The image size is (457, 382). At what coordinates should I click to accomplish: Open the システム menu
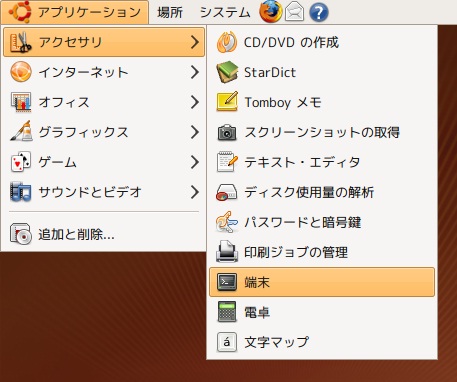[225, 13]
